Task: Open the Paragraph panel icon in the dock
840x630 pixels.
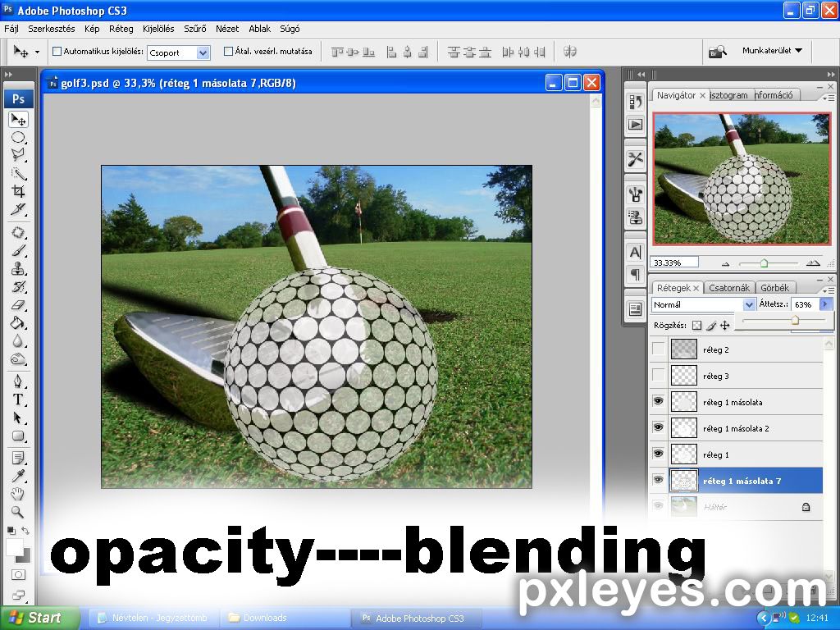Action: [x=636, y=275]
